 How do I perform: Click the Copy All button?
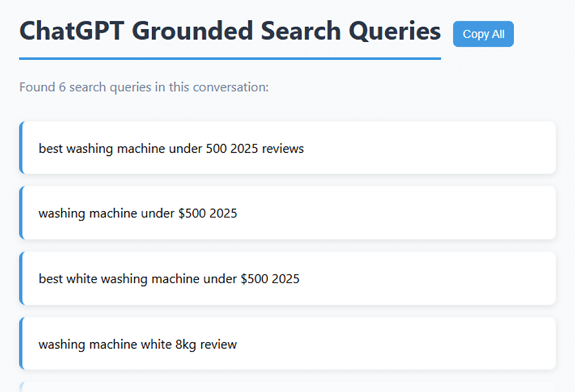[483, 34]
